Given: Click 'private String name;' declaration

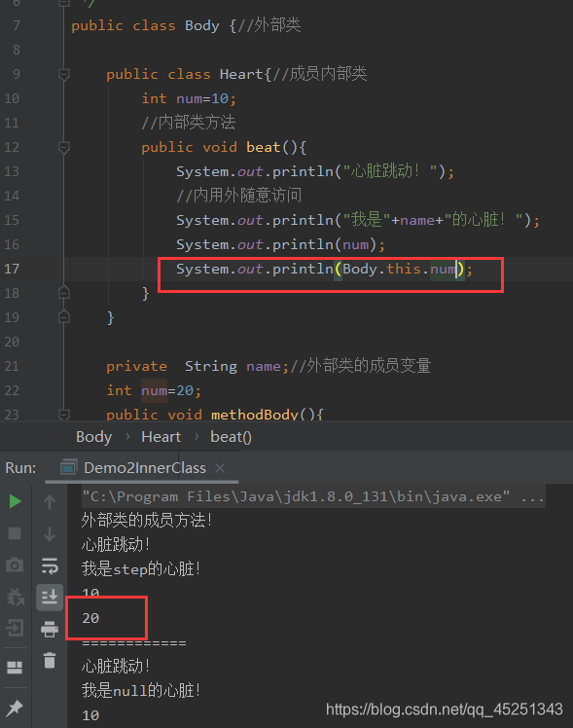Looking at the screenshot, I should (197, 366).
